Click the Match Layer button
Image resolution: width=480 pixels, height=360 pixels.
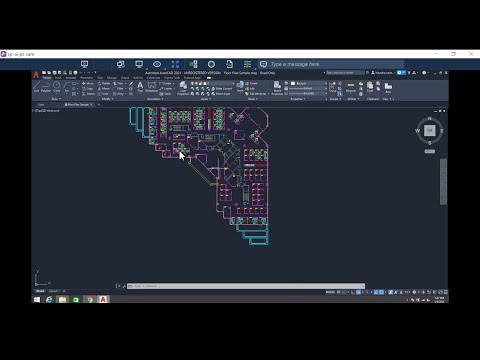click(221, 94)
